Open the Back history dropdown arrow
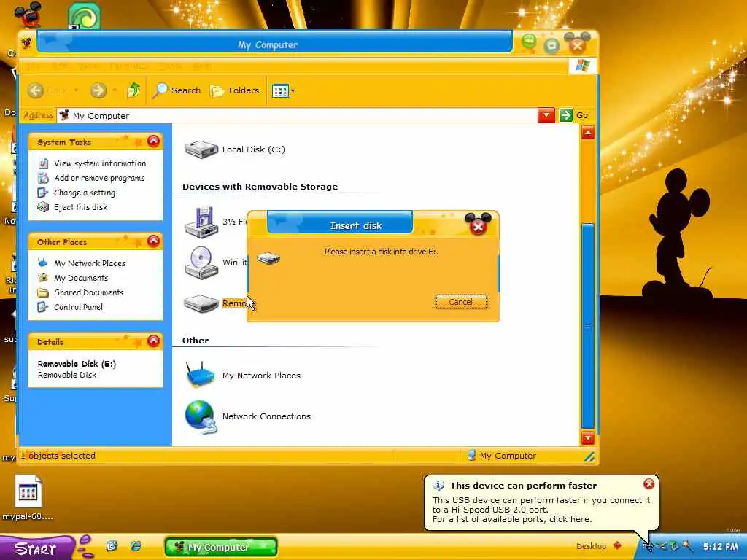The image size is (747, 560). pyautogui.click(x=76, y=90)
